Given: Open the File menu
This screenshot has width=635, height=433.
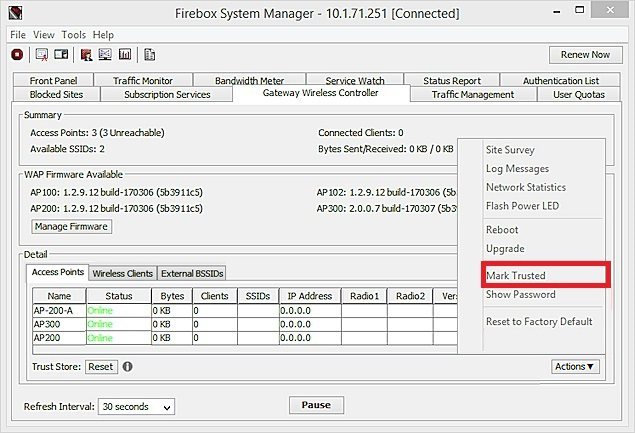Looking at the screenshot, I should click(18, 35).
